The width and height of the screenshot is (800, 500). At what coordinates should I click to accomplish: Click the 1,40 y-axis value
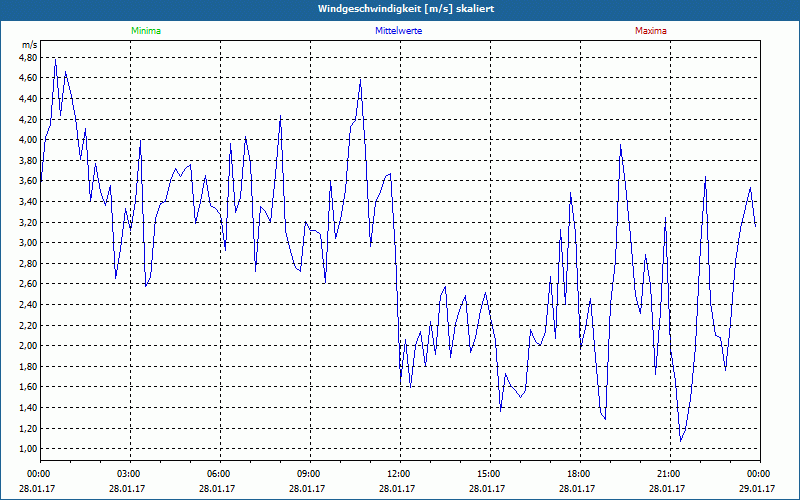pos(29,408)
